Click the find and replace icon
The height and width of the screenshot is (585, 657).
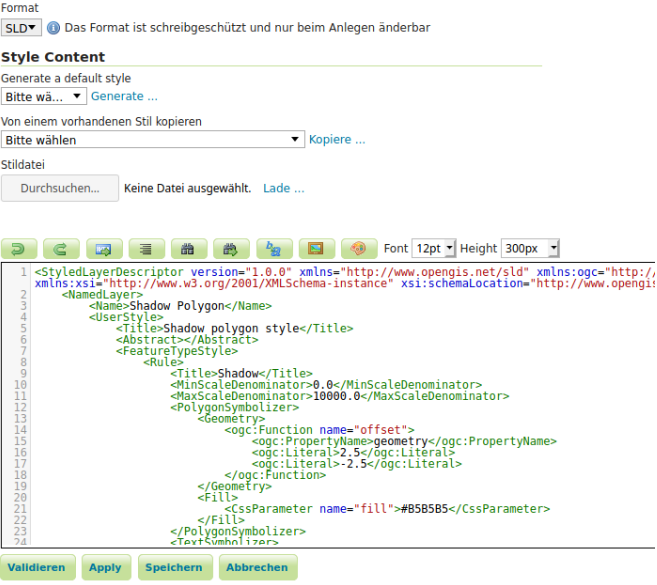pyautogui.click(x=274, y=248)
